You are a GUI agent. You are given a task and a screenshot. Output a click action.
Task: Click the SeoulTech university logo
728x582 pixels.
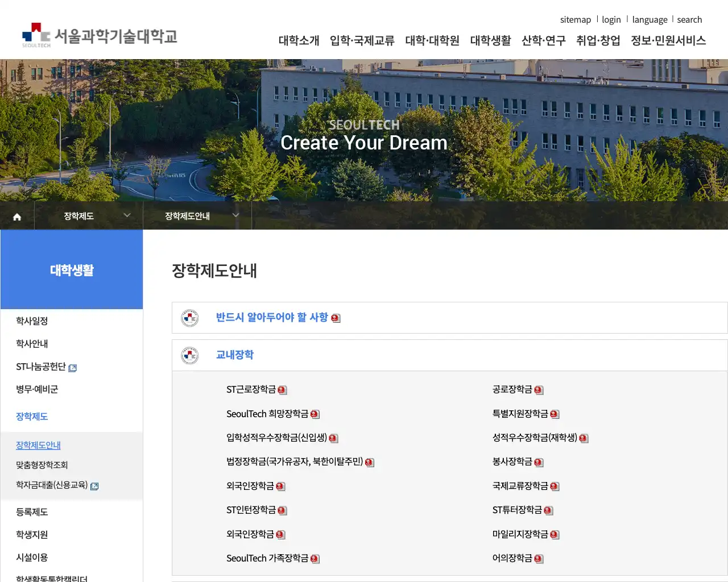pyautogui.click(x=100, y=36)
